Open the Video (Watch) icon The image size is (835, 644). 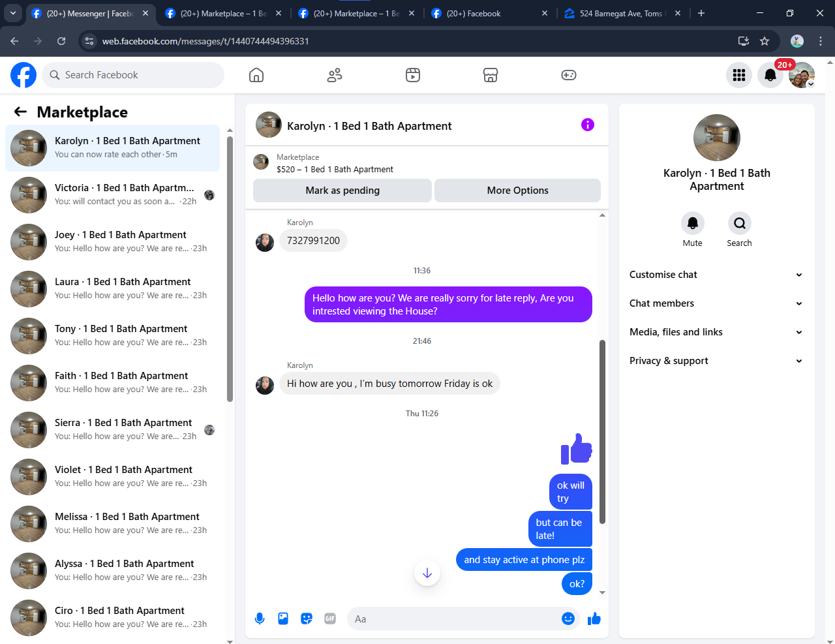pos(413,75)
